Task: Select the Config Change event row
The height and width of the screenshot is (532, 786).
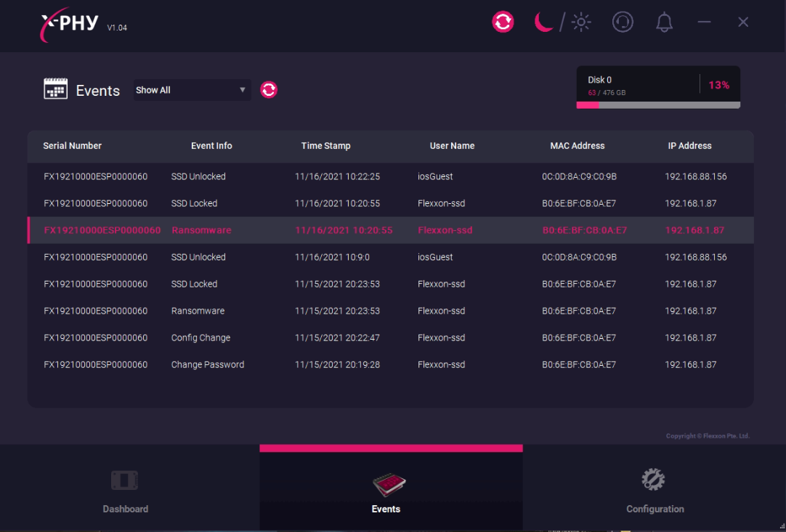Action: 390,337
